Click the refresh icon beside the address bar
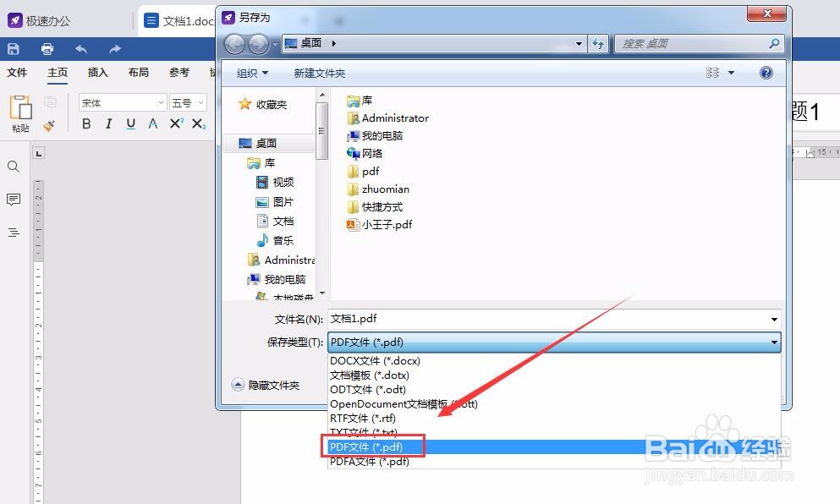Image resolution: width=840 pixels, height=504 pixels. (x=599, y=43)
